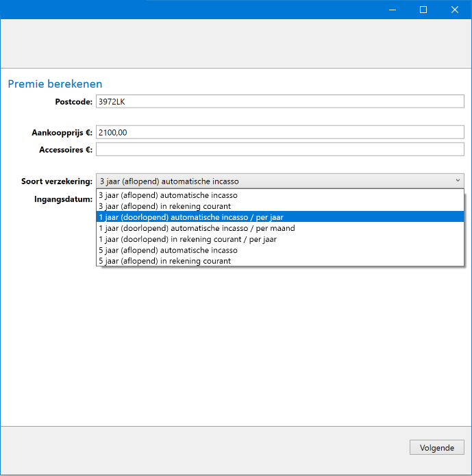This screenshot has width=472, height=476.
Task: Select '3 jaar (aflopend) automatische incasso' option
Action: tap(280, 195)
